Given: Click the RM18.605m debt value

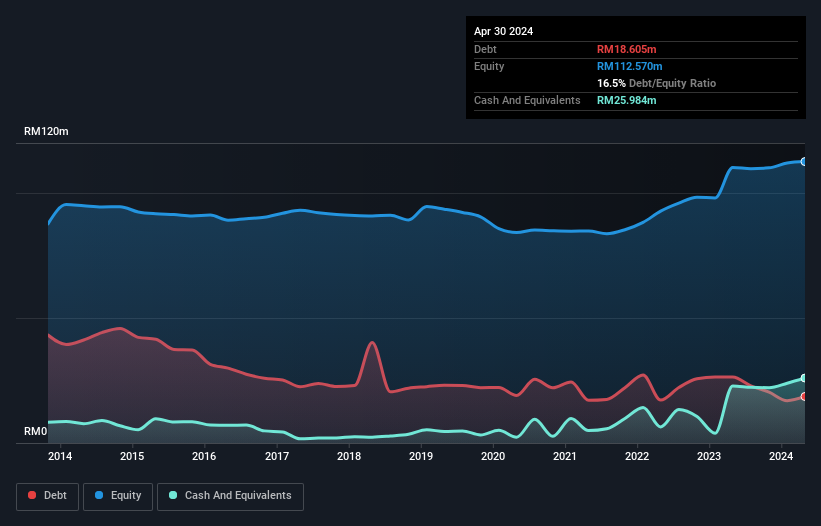Looking at the screenshot, I should click(626, 49).
